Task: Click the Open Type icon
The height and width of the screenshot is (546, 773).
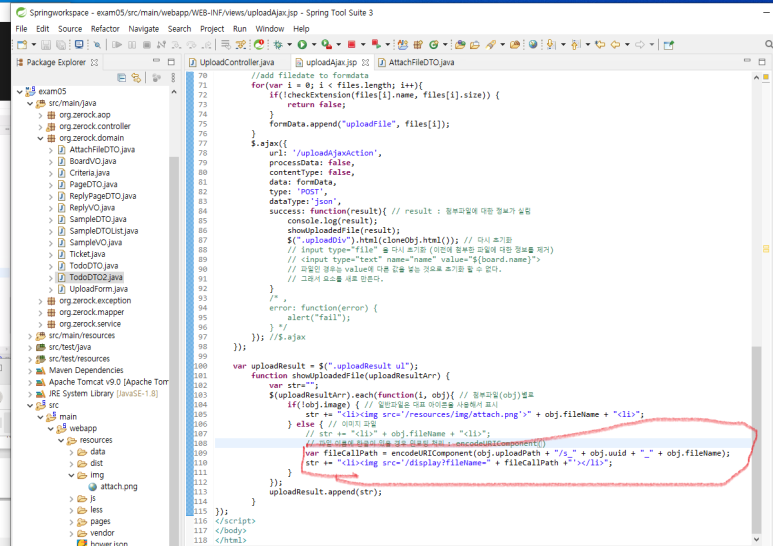Action: tap(460, 45)
